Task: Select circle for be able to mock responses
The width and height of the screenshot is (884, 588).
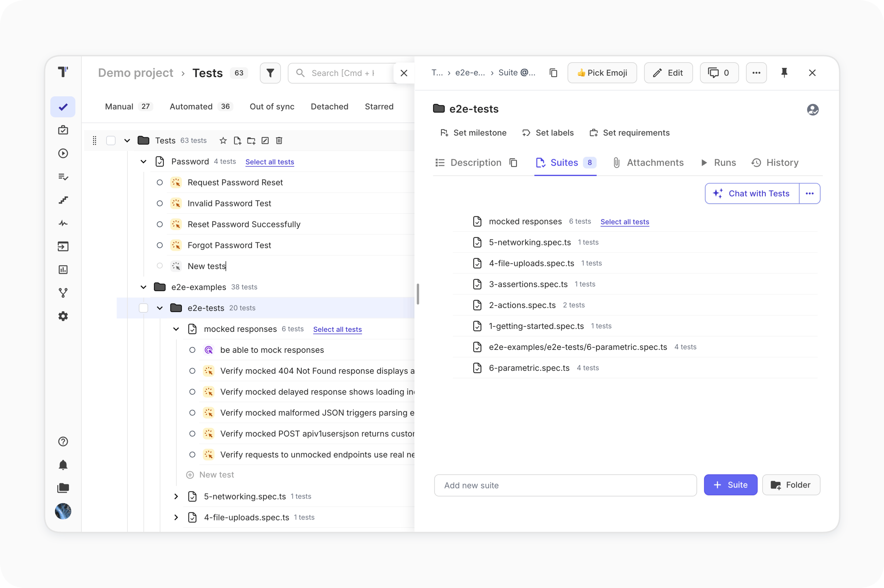Action: pos(192,350)
